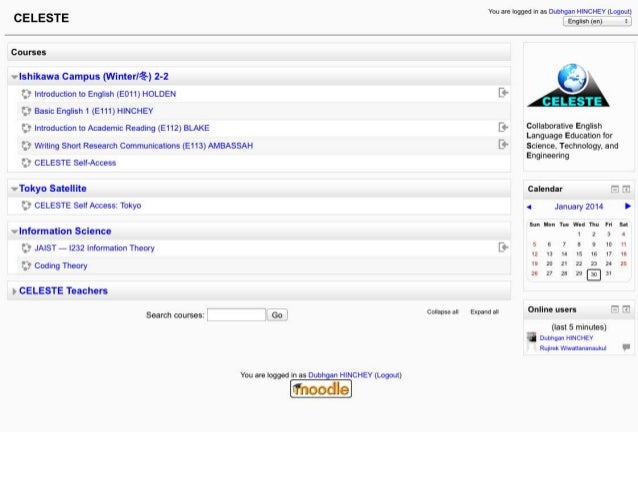Click Dubhgan HINCHEY's avatar in Online users
The height and width of the screenshot is (479, 638).
[531, 337]
